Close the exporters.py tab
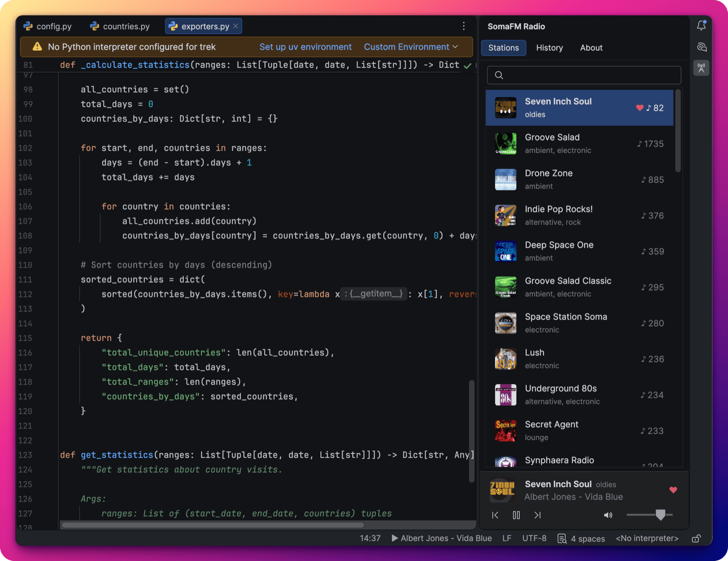 [236, 26]
